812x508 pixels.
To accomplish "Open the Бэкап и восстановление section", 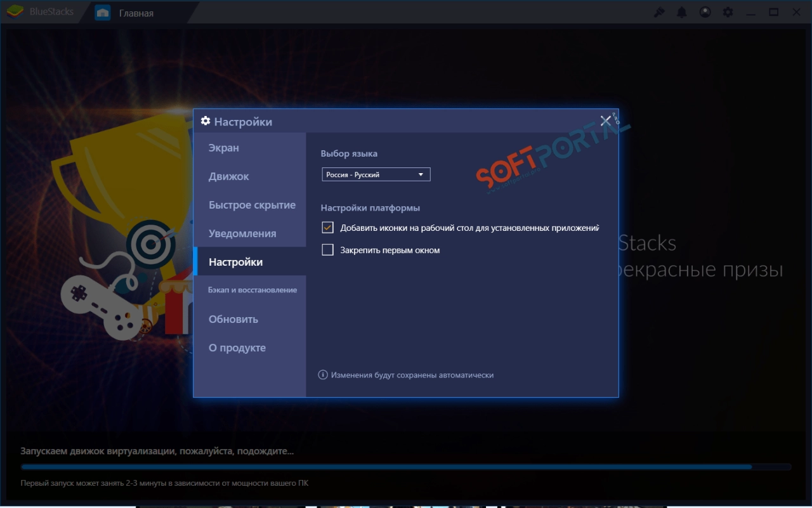I will (x=250, y=290).
